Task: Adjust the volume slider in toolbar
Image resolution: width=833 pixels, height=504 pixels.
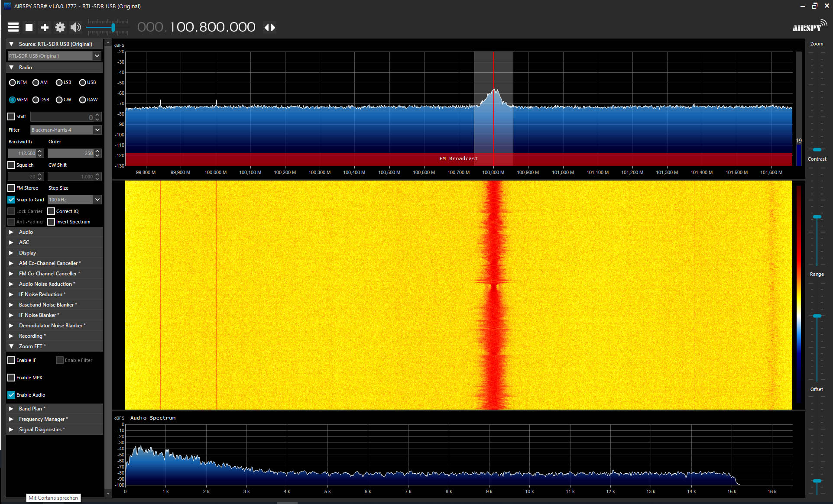Action: tap(108, 27)
